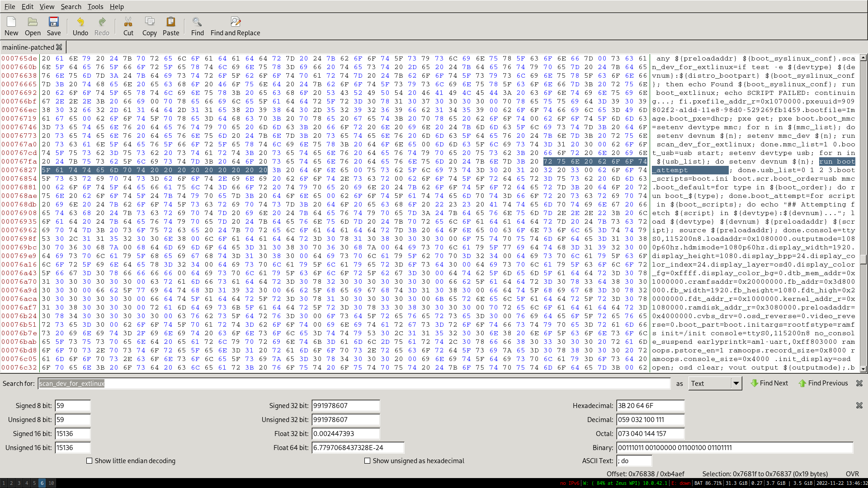Click the Redo toolbar icon
Image resolution: width=868 pixels, height=488 pixels.
pyautogui.click(x=102, y=26)
